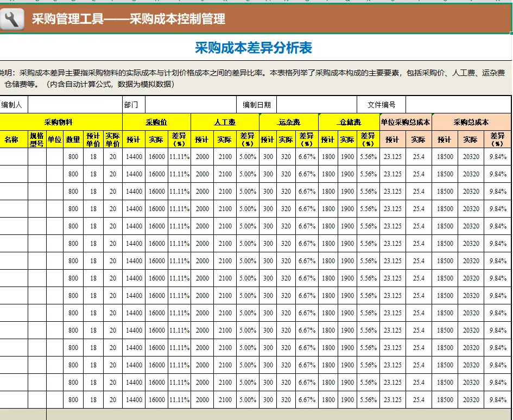Viewport: 513px width, 420px height.
Task: Activate the empty field next to 文件编号
Action: [x=458, y=105]
